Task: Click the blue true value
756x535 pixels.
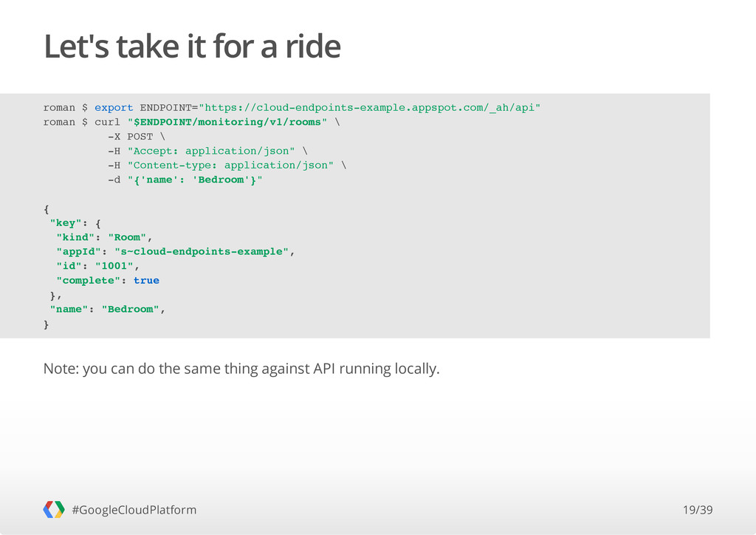Action: click(x=147, y=280)
